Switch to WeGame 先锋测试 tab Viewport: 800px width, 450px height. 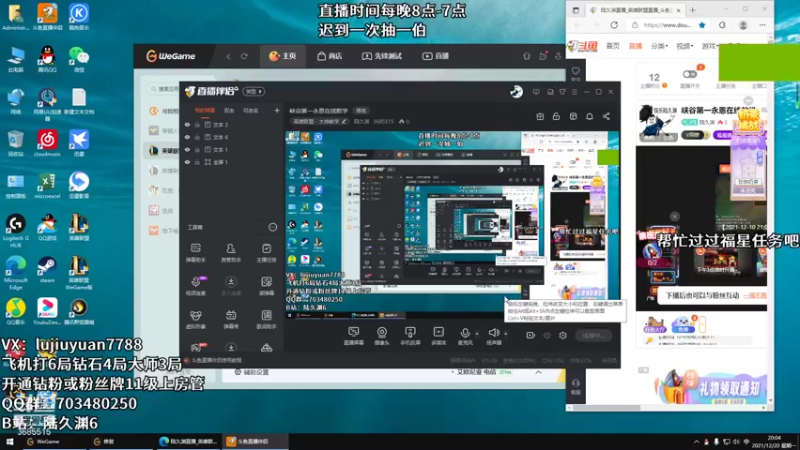[x=382, y=56]
